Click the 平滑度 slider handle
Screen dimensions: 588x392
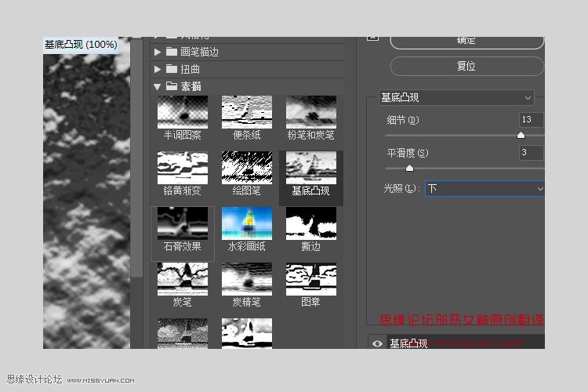tap(409, 168)
